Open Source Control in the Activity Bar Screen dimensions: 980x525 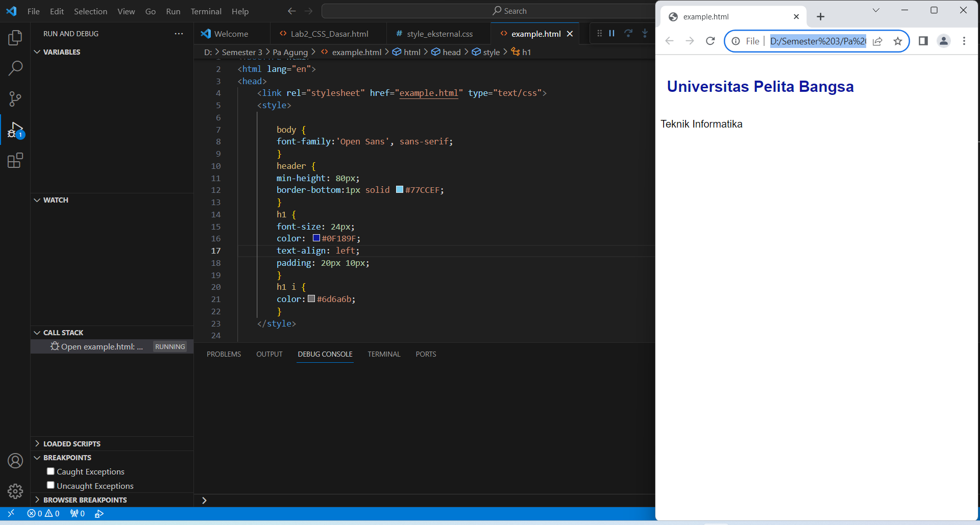pyautogui.click(x=15, y=99)
